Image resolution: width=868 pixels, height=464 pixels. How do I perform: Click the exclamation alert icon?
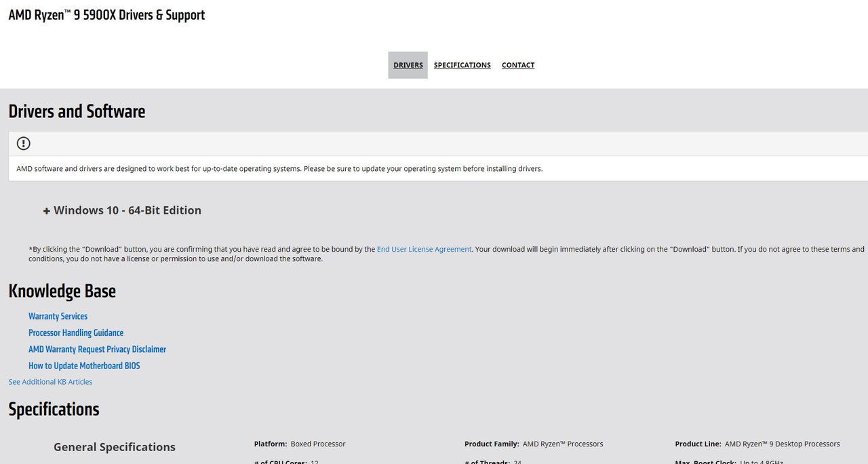(x=24, y=143)
